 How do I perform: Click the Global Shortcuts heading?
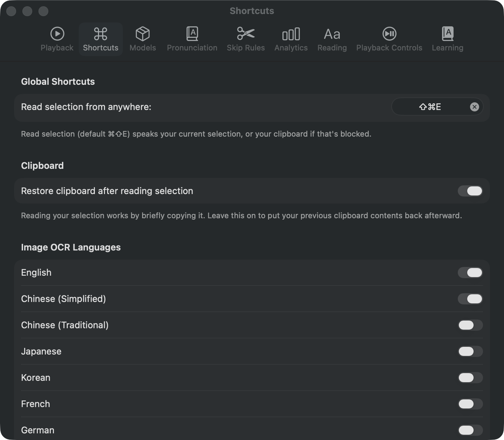(58, 82)
